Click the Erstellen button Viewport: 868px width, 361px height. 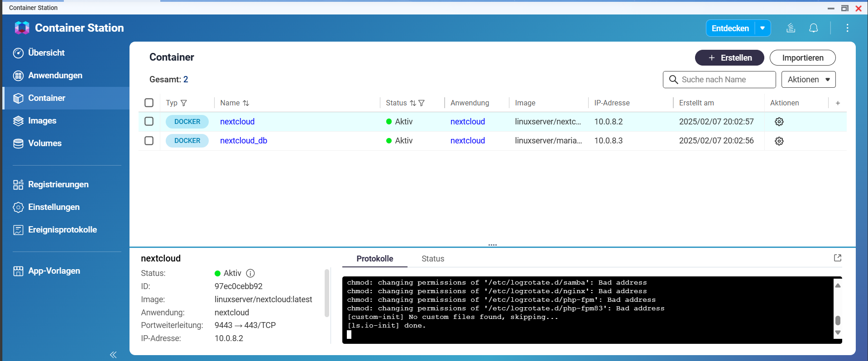point(729,58)
